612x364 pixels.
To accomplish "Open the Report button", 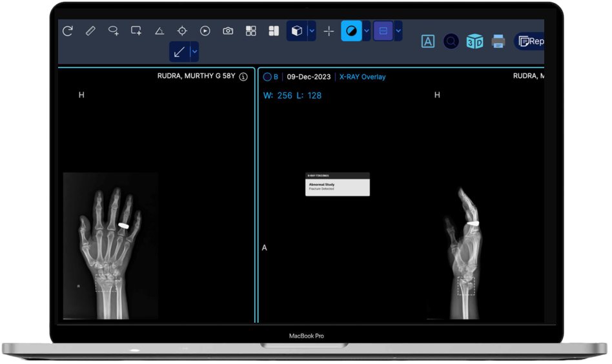I will pyautogui.click(x=529, y=41).
